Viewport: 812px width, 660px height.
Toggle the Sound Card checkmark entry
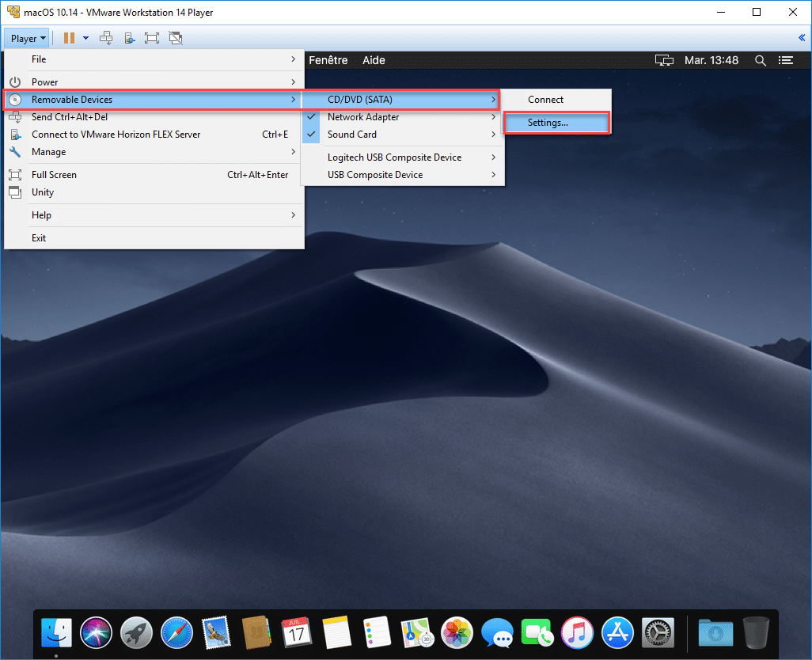[402, 135]
